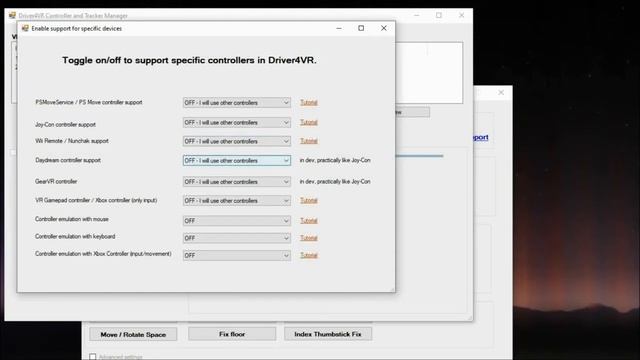This screenshot has width=640, height=360.
Task: Open Tutorial link for keyboard emulation
Action: click(309, 238)
